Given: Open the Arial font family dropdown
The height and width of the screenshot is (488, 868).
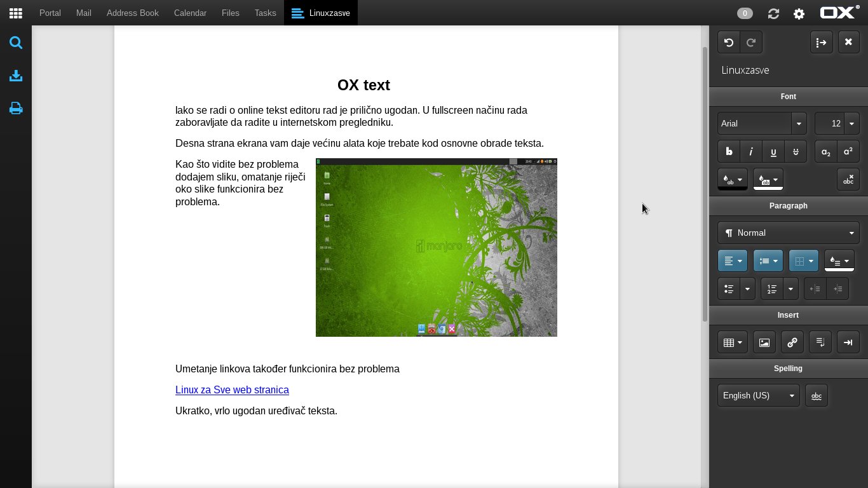Looking at the screenshot, I should pyautogui.click(x=762, y=123).
